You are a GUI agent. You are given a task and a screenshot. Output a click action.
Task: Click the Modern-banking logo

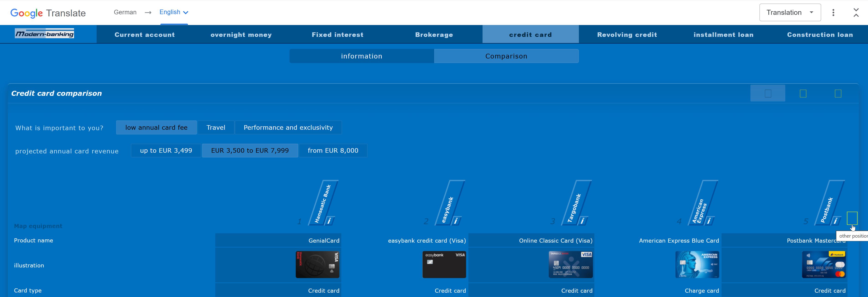[44, 34]
